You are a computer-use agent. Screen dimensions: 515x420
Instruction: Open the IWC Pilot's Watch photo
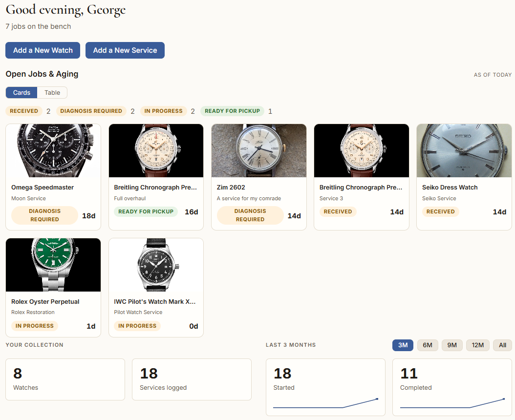(156, 265)
